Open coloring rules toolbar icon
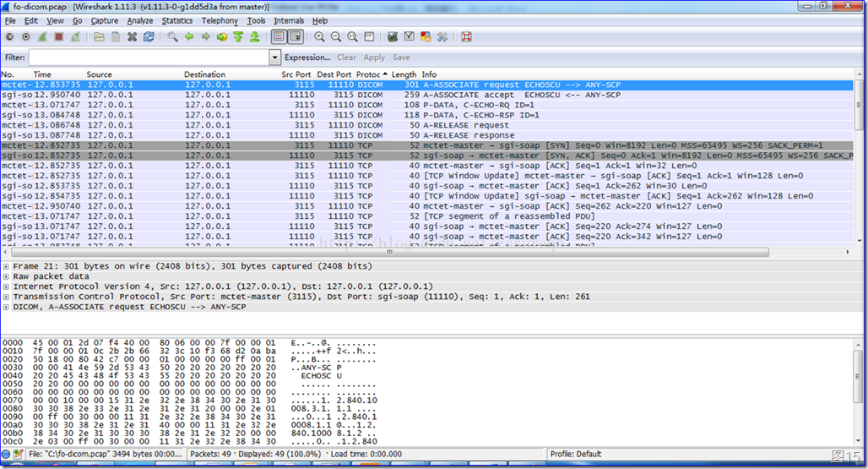Image resolution: width=868 pixels, height=469 pixels. 426,37
